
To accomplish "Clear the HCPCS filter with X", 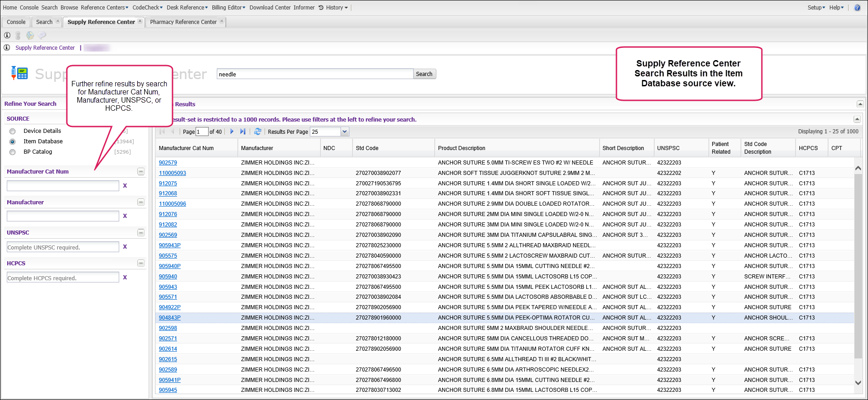I will click(125, 278).
